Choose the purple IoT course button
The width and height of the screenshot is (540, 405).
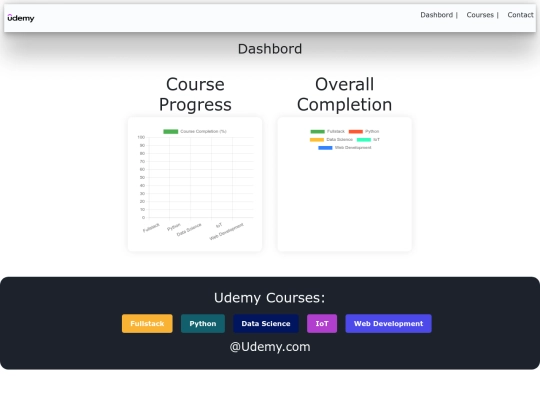[x=322, y=323]
